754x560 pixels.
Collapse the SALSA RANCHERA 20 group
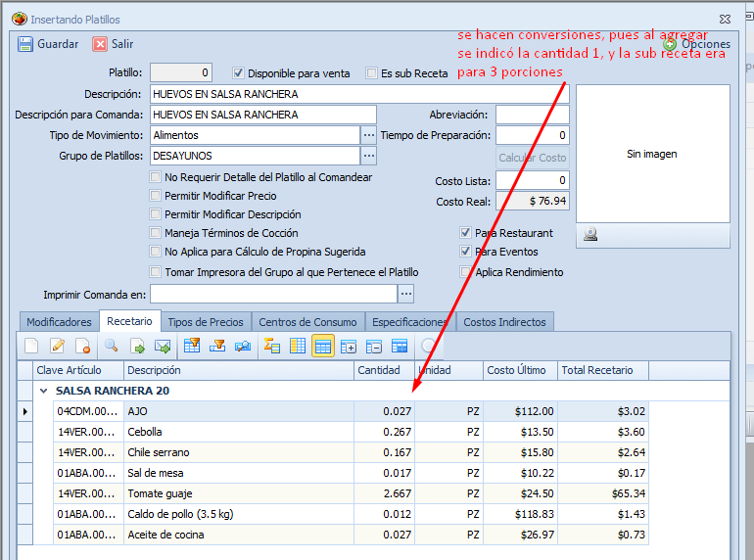click(x=43, y=391)
